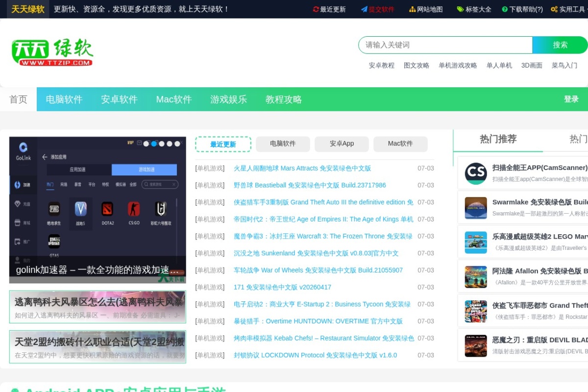Select the second carousel dot indicator
Image resolution: width=588 pixels, height=392 pixels.
pyautogui.click(x=154, y=144)
